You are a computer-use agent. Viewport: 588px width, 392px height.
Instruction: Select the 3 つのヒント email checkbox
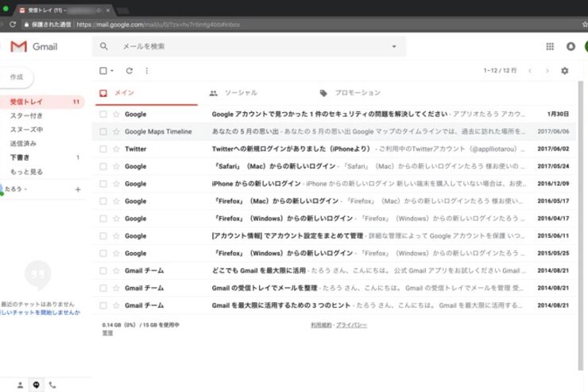point(103,305)
